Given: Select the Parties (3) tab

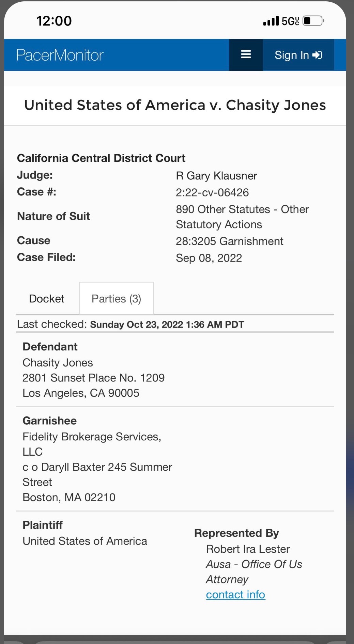Looking at the screenshot, I should [116, 299].
